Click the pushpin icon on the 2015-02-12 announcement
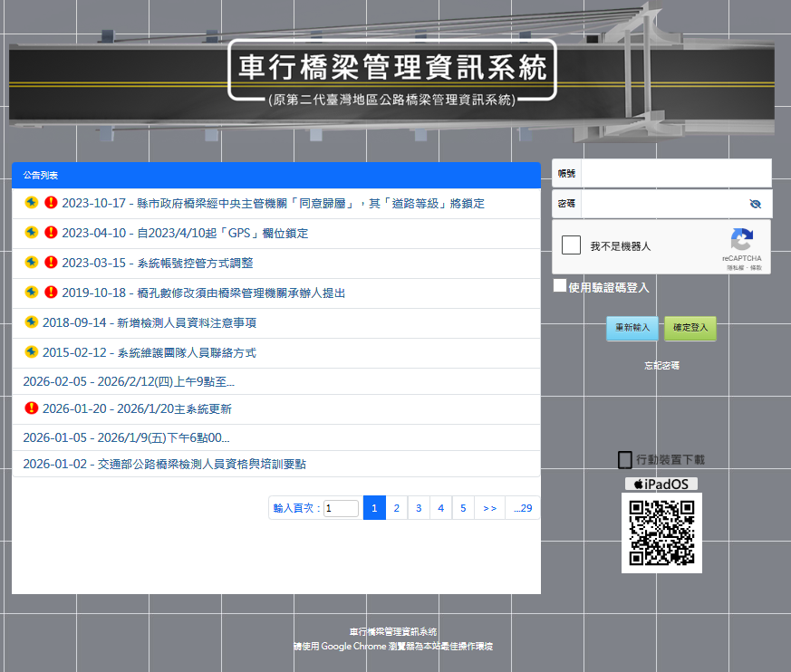Image resolution: width=791 pixels, height=672 pixels. tap(31, 352)
